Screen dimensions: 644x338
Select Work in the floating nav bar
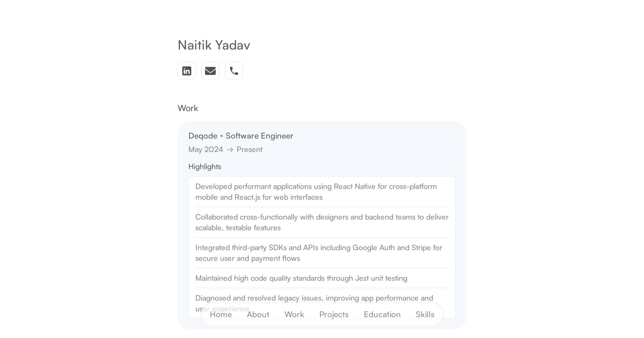294,314
